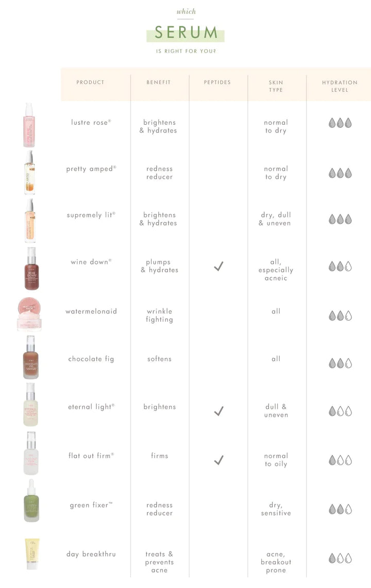Click the SERUM title heading
The width and height of the screenshot is (371, 588).
click(x=185, y=33)
